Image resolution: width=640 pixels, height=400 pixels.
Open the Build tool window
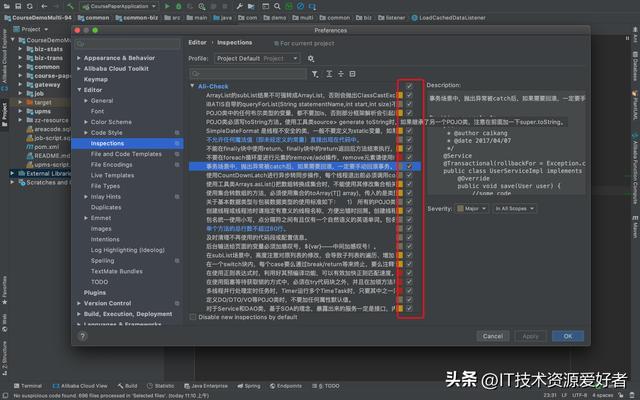pyautogui.click(x=127, y=386)
